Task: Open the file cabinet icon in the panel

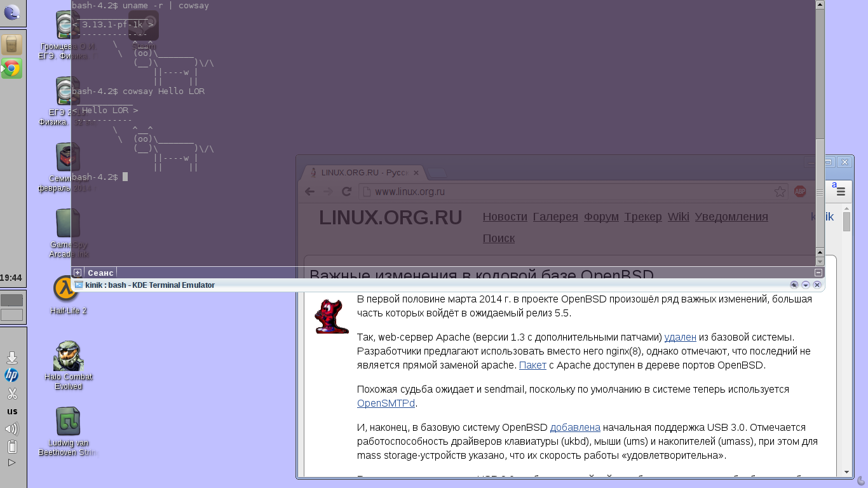Action: 11,44
